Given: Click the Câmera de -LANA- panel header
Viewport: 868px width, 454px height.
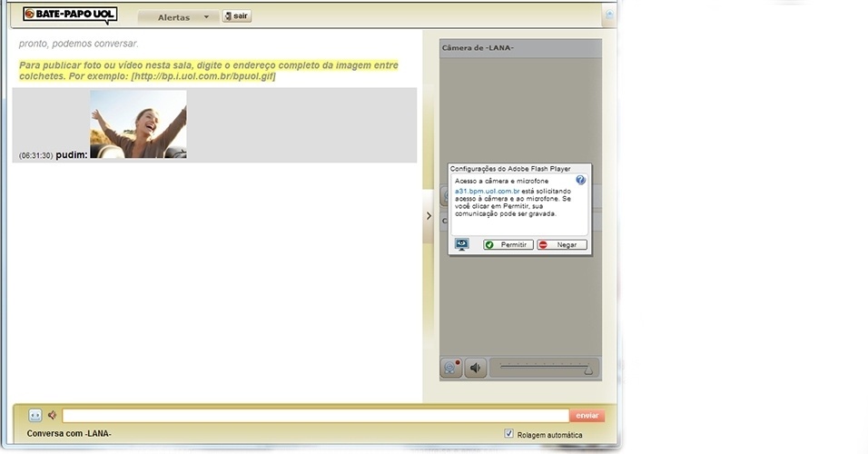Looking at the screenshot, I should point(519,47).
